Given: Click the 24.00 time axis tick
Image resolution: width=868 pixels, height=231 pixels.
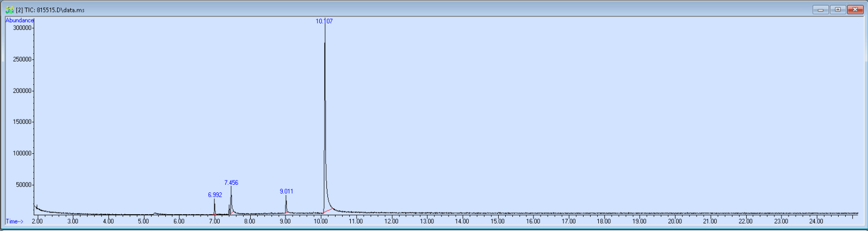Looking at the screenshot, I should (x=816, y=221).
